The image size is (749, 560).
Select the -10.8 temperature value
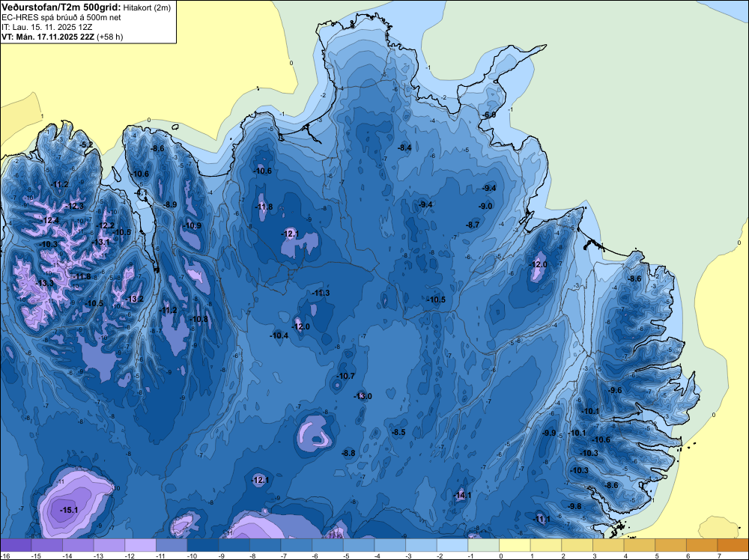pyautogui.click(x=198, y=319)
